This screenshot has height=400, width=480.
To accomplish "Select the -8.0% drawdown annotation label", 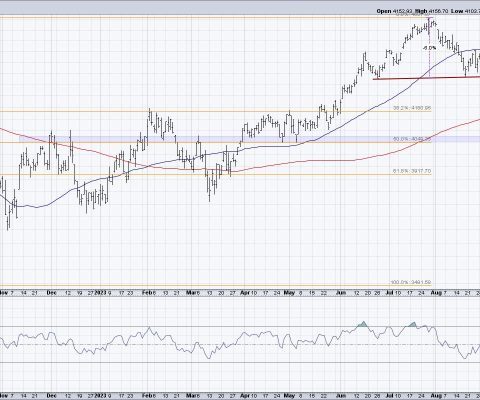I will (x=430, y=48).
